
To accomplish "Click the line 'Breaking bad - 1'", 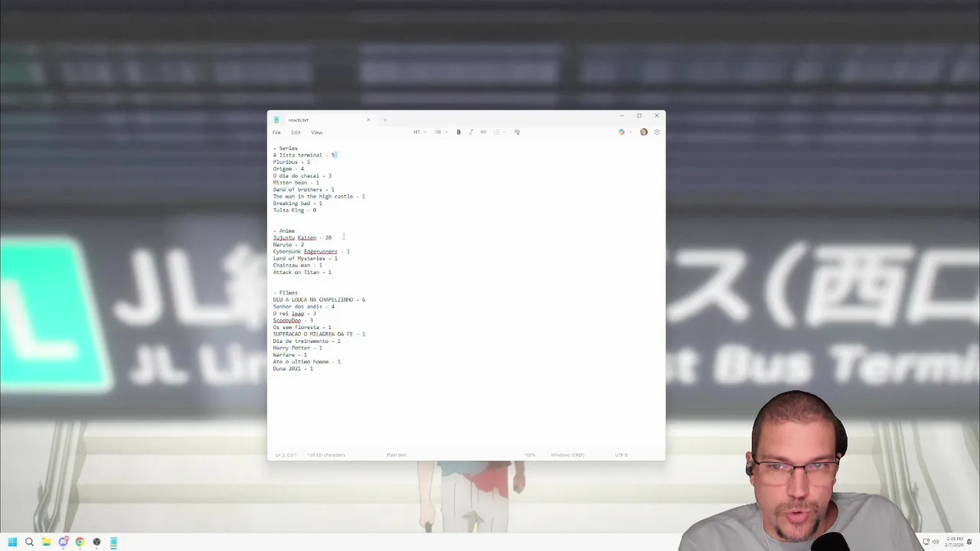I will click(x=298, y=204).
